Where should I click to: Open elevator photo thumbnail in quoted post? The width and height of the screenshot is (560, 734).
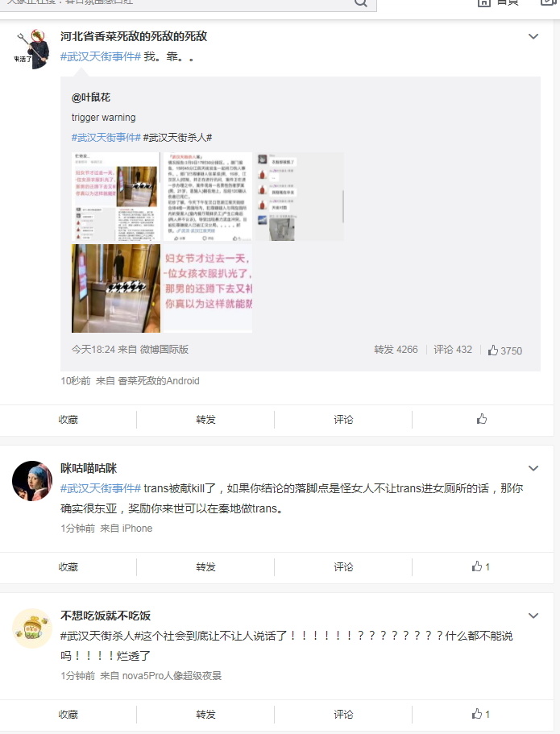116,288
